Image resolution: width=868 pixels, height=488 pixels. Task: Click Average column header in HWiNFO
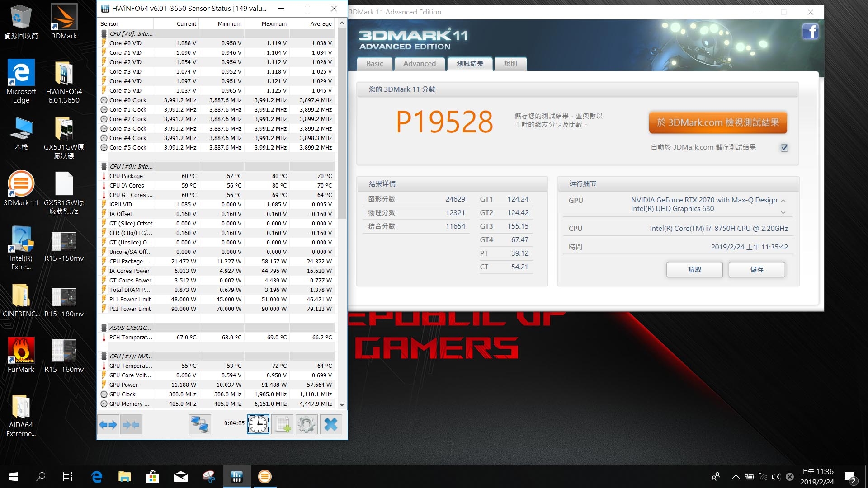coord(312,23)
